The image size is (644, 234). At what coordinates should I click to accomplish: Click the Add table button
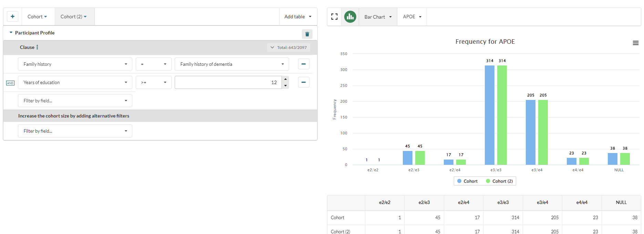(298, 17)
